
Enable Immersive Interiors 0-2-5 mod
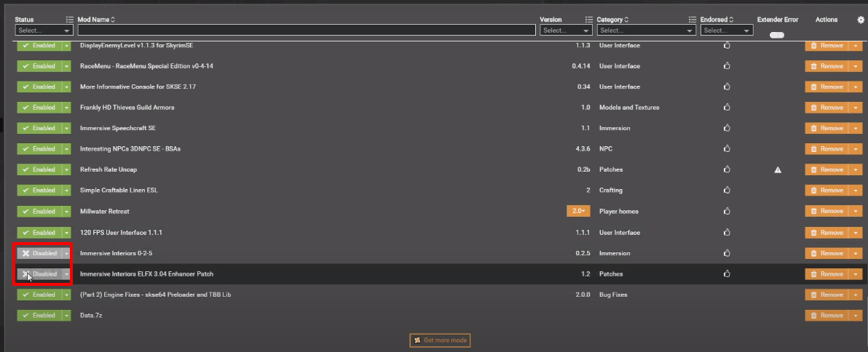point(39,253)
